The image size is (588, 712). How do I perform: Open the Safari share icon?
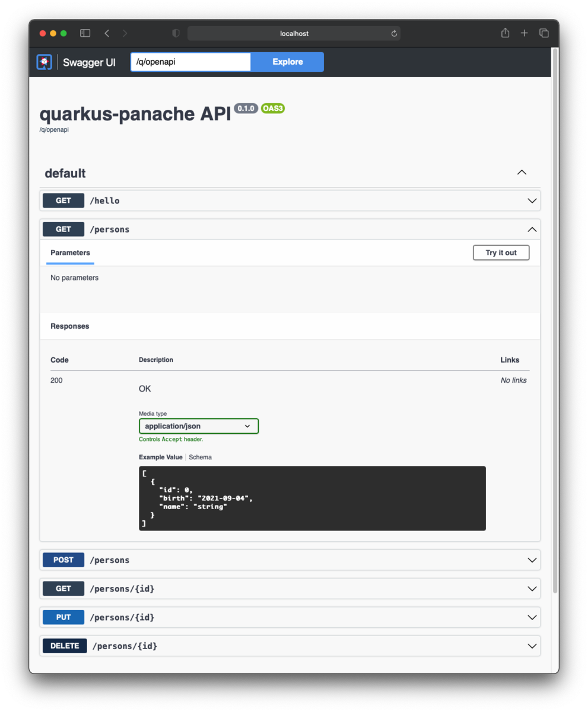click(x=506, y=33)
